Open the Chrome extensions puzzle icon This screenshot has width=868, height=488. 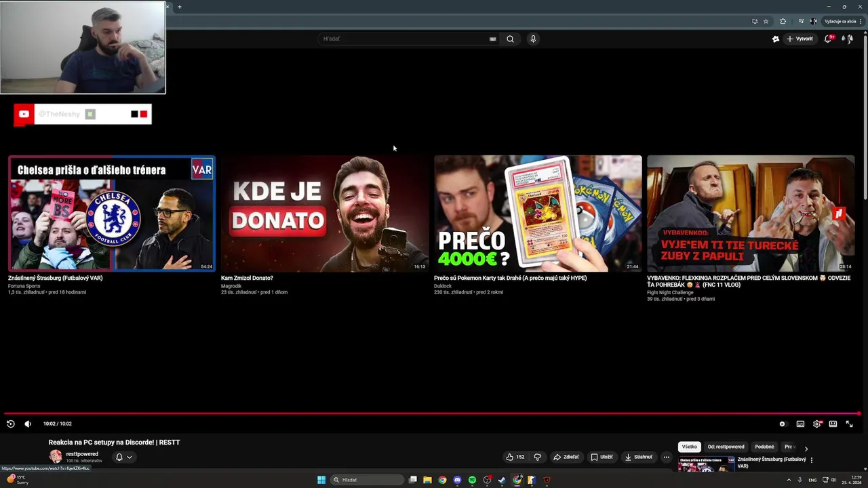[783, 21]
